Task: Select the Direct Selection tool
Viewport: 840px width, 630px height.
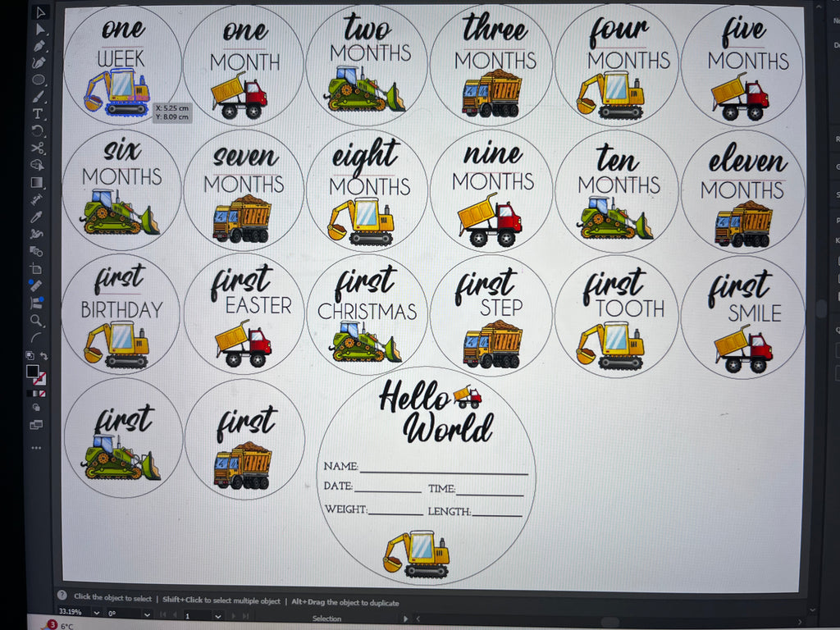Action: [x=39, y=29]
